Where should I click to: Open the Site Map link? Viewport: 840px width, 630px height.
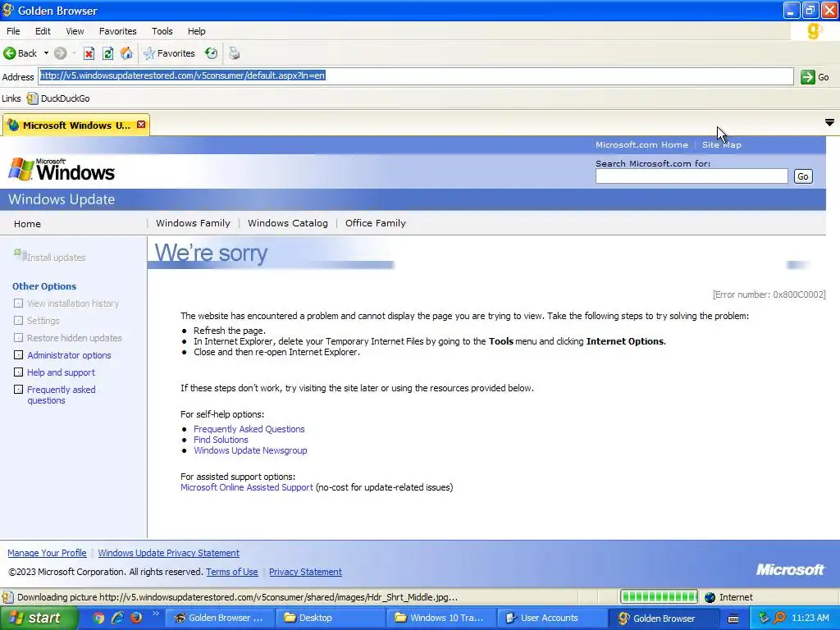(x=722, y=144)
